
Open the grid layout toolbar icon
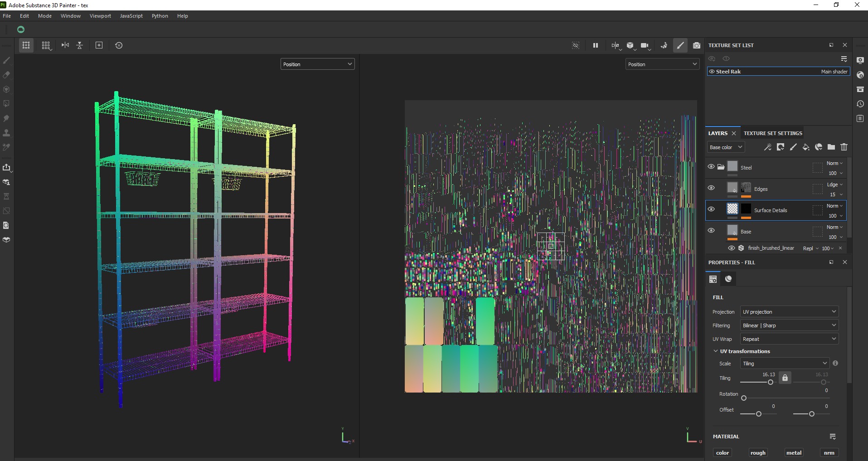click(x=46, y=45)
